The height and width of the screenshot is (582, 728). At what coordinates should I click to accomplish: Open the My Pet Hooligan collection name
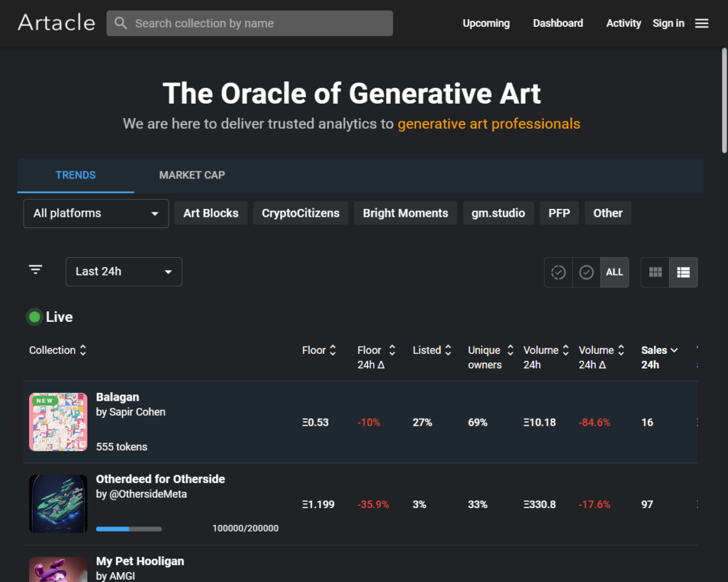click(140, 561)
